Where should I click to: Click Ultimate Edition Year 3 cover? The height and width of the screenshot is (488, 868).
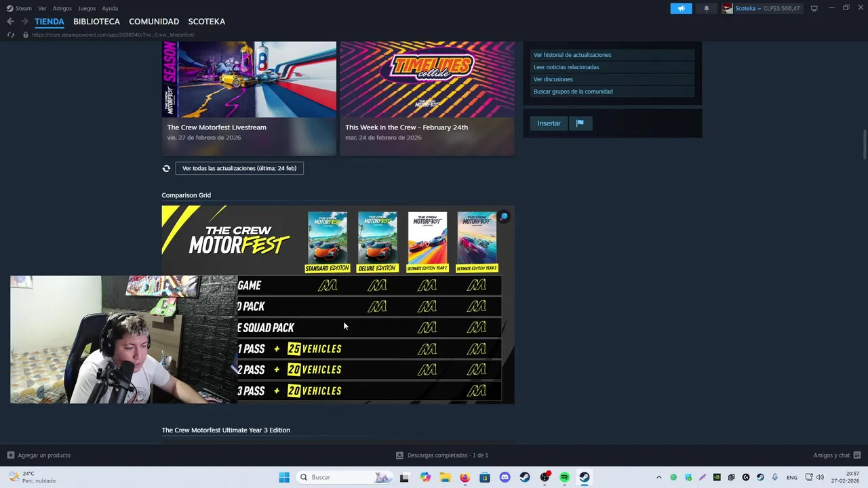point(477,241)
